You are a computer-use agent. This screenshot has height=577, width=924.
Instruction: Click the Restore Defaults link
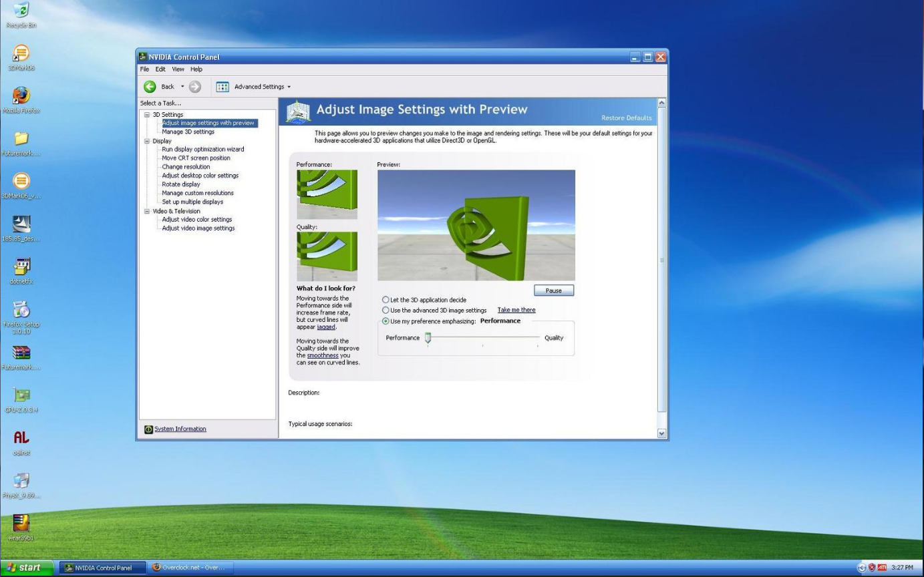(x=627, y=118)
